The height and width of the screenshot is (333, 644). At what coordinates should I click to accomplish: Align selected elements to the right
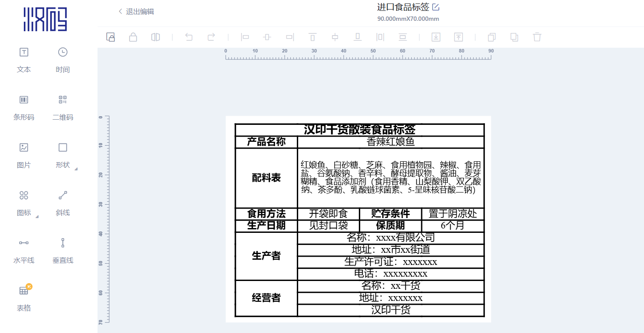(290, 37)
